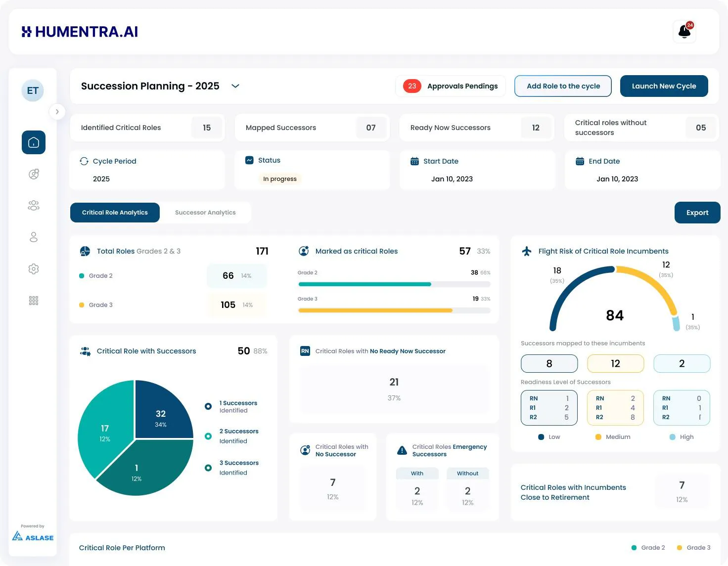Click the Critical Role with Successors icon
The width and height of the screenshot is (728, 566).
coord(85,351)
